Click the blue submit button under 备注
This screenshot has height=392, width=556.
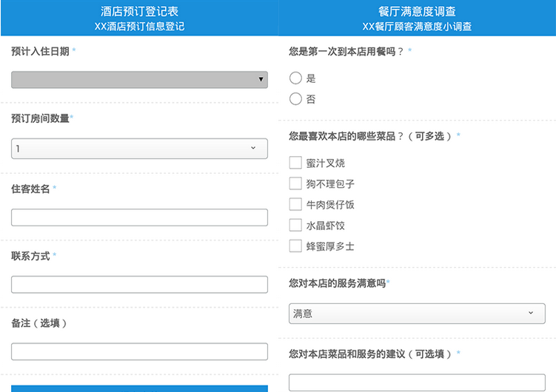point(139,388)
